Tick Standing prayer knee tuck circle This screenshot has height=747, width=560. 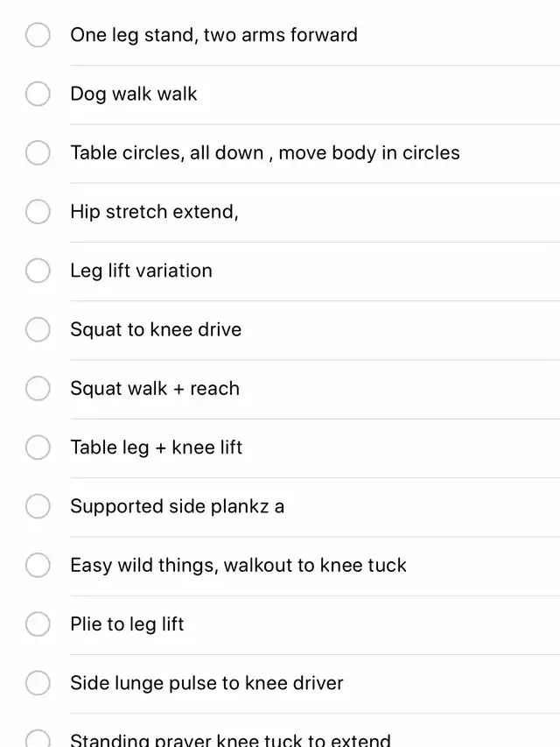pos(38,739)
